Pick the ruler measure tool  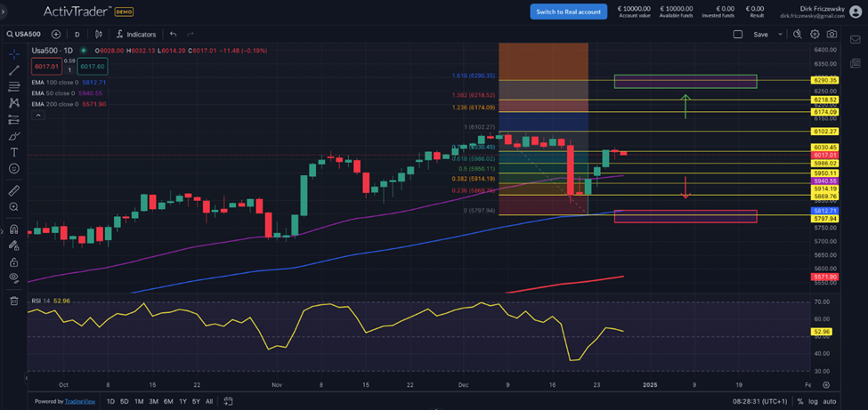[x=13, y=190]
